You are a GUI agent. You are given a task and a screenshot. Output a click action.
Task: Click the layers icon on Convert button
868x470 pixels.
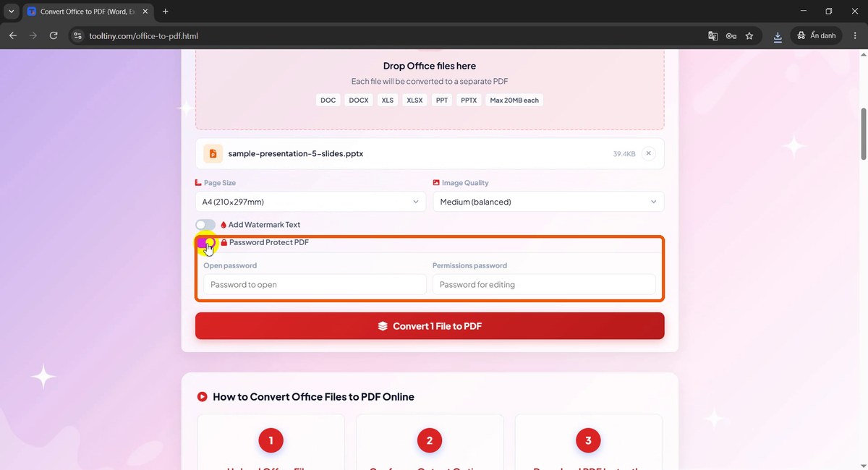383,326
